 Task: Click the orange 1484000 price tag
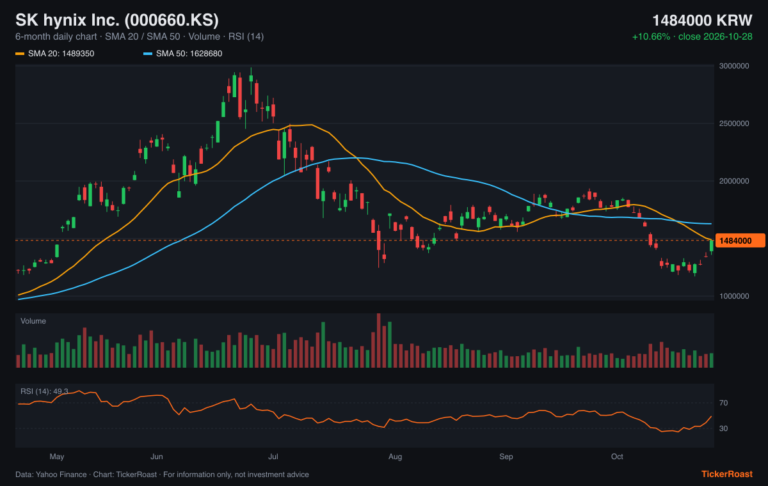(740, 241)
